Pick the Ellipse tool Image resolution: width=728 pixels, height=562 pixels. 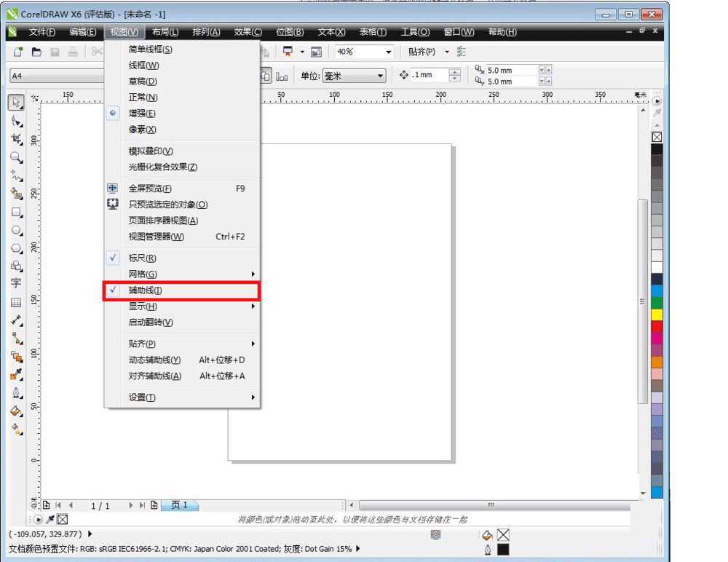pyautogui.click(x=15, y=230)
